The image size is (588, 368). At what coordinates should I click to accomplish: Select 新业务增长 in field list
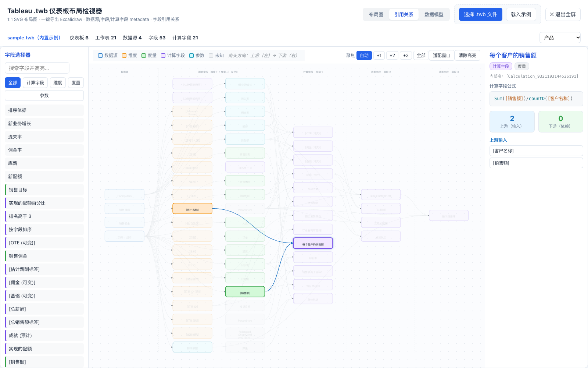click(x=44, y=124)
